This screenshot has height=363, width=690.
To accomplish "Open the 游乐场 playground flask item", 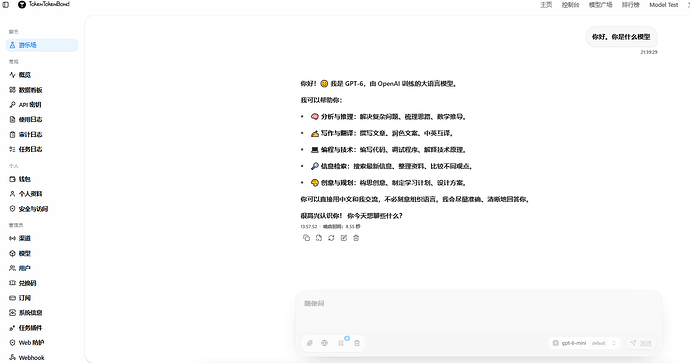I will (x=42, y=45).
